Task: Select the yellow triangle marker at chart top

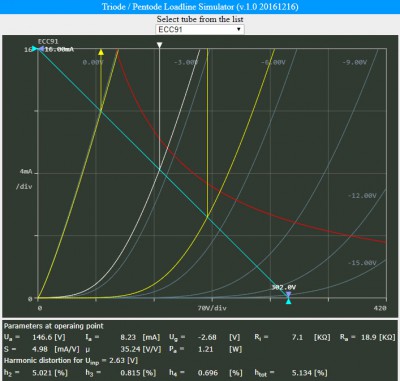Action: (101, 52)
